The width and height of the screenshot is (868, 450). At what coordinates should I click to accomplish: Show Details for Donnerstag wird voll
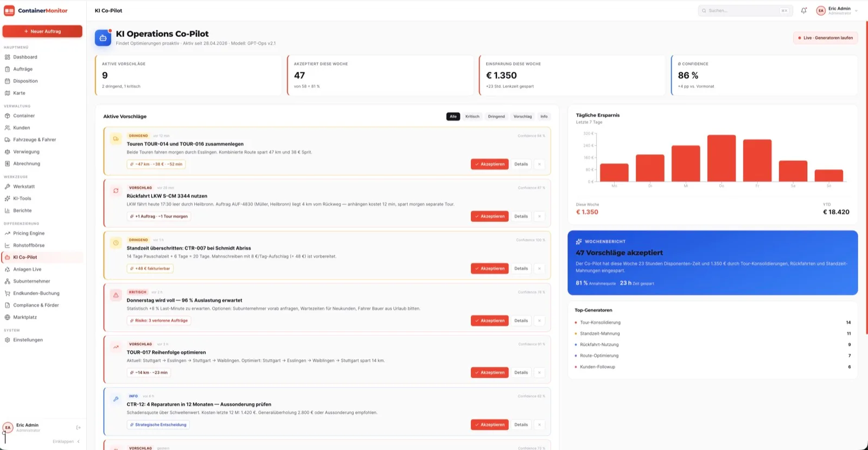click(x=521, y=320)
